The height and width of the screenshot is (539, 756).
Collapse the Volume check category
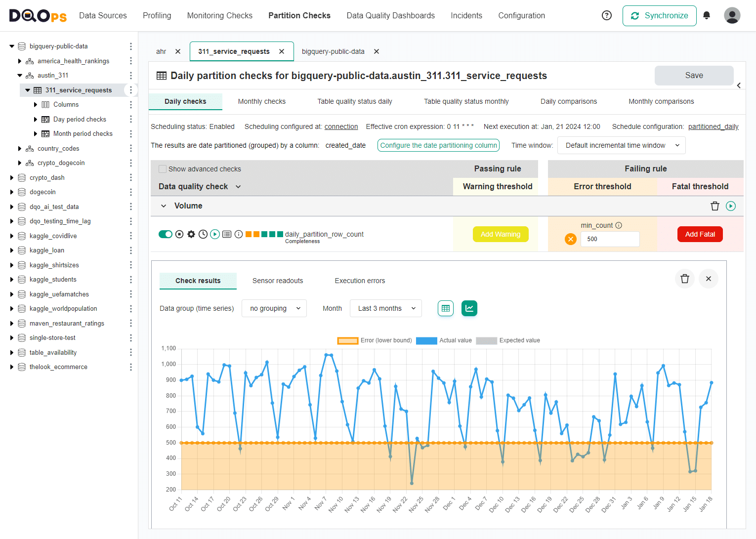[x=163, y=206]
